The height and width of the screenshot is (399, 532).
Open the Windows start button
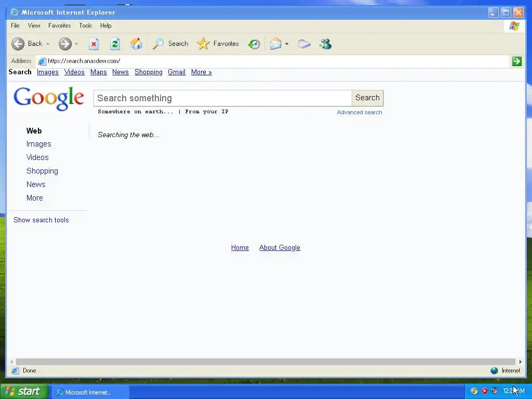(24, 392)
